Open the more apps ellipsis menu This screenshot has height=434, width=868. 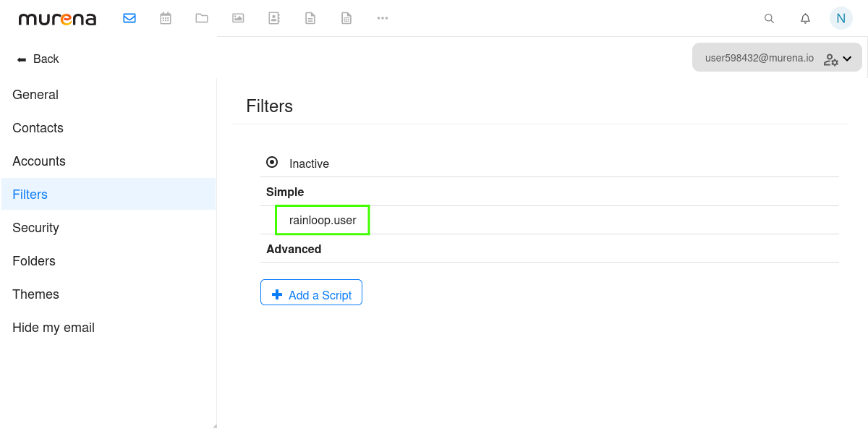(383, 18)
